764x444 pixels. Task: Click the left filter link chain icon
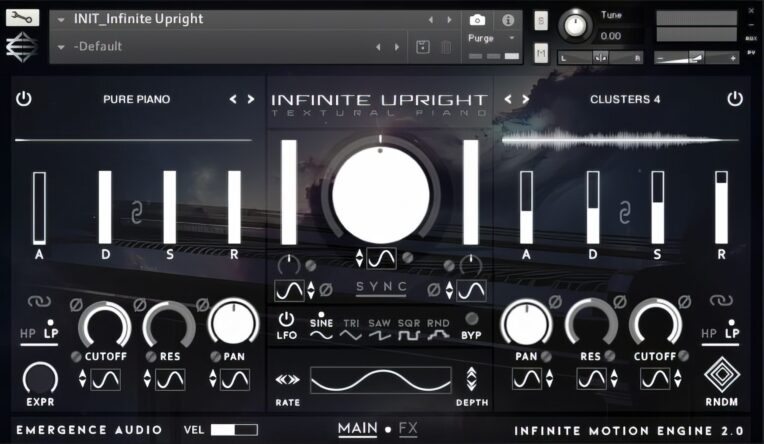point(38,302)
